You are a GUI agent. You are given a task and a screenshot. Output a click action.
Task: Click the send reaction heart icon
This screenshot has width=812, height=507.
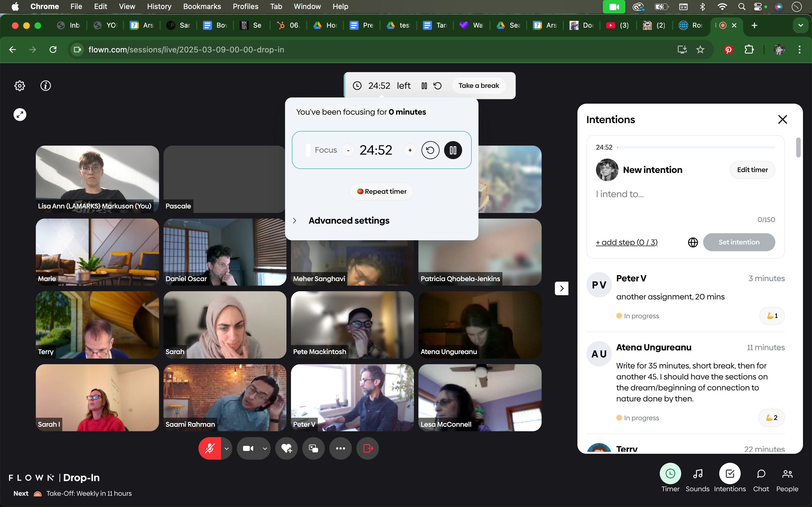tap(286, 448)
